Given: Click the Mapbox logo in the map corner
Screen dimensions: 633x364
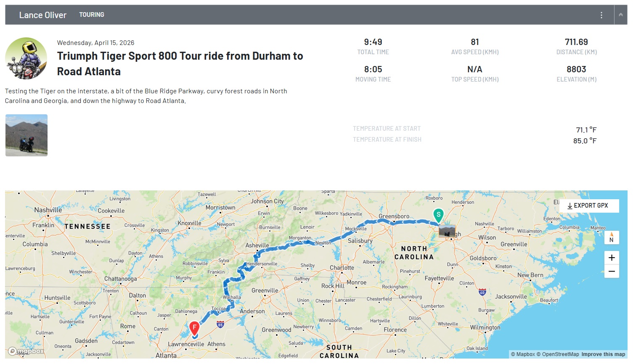Looking at the screenshot, I should pos(25,351).
